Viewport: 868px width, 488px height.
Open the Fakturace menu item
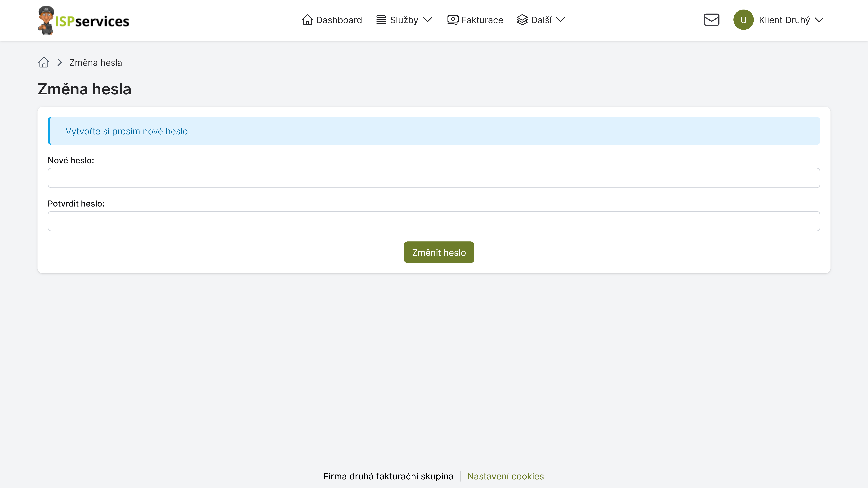(475, 20)
